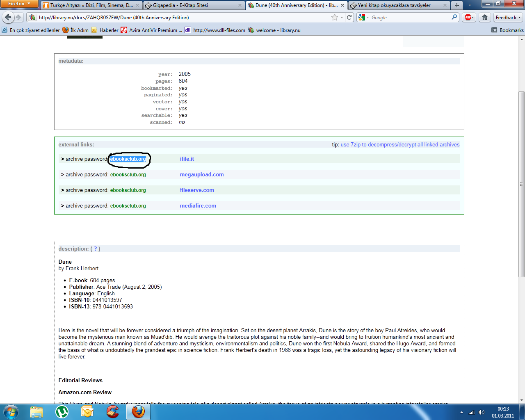Go back with the back arrow
Screen dimensions: 525x420
coord(8,17)
